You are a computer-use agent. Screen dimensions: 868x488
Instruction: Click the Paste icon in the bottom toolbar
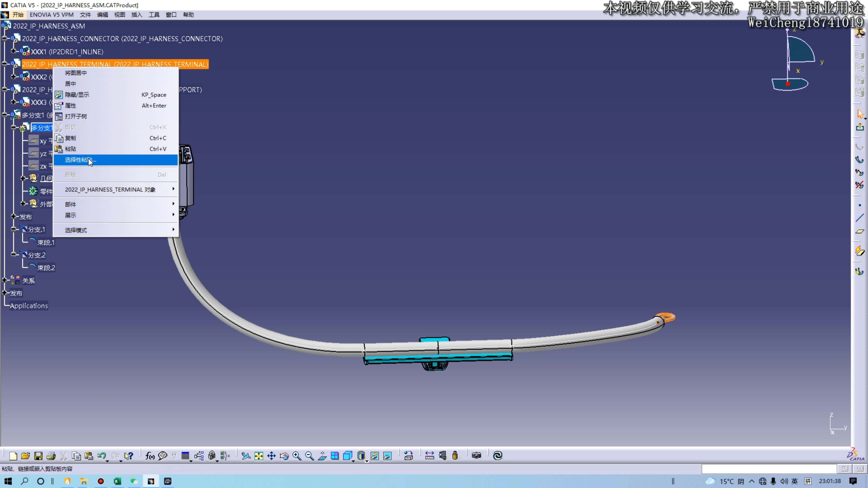point(89,456)
